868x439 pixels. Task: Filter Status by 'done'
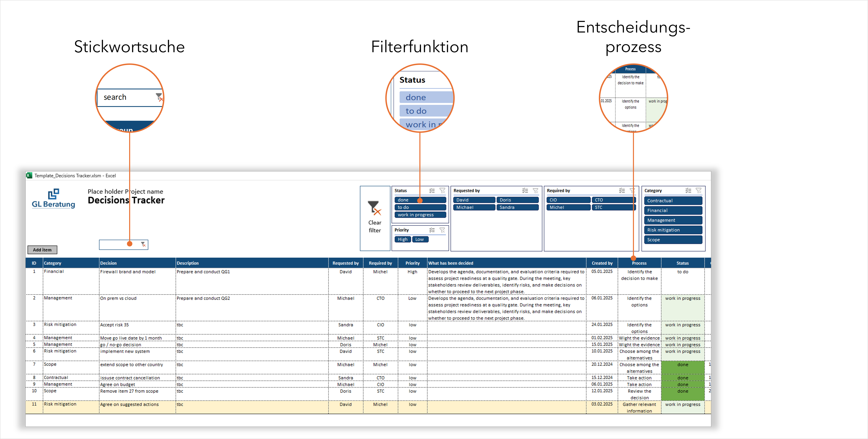coord(420,200)
